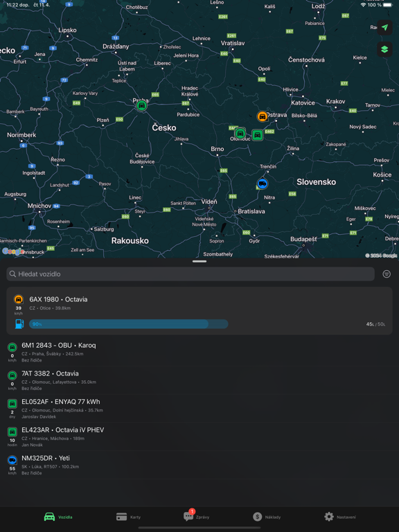Click the Praha, Švábky location text
399x532 pixels.
click(46, 354)
